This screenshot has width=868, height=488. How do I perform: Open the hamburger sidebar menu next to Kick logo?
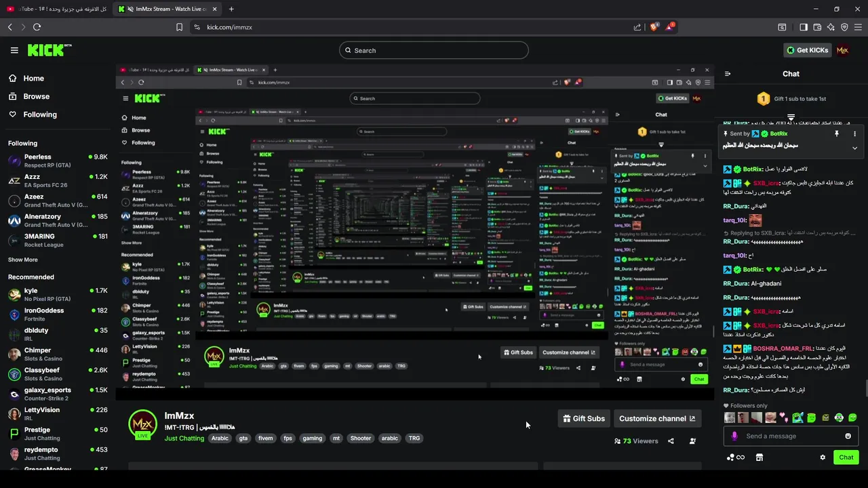(x=14, y=50)
